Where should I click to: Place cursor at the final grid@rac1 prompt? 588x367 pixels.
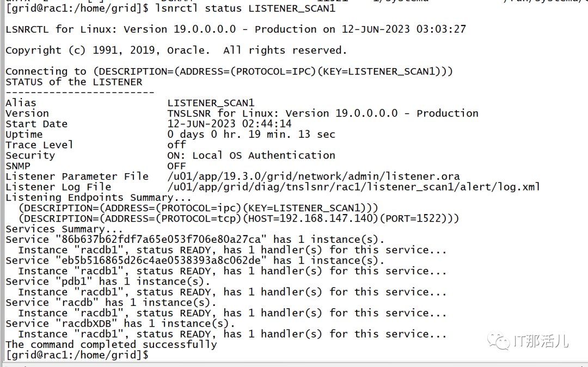[77, 354]
